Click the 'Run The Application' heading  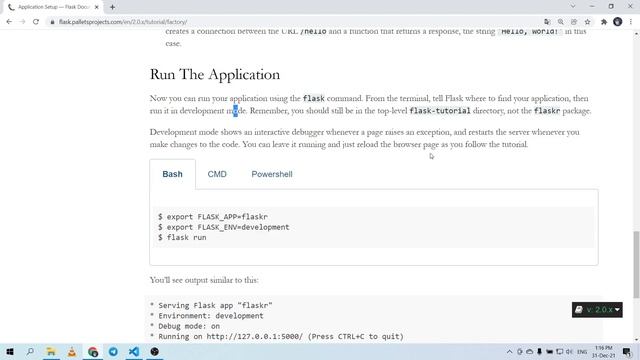coord(215,74)
